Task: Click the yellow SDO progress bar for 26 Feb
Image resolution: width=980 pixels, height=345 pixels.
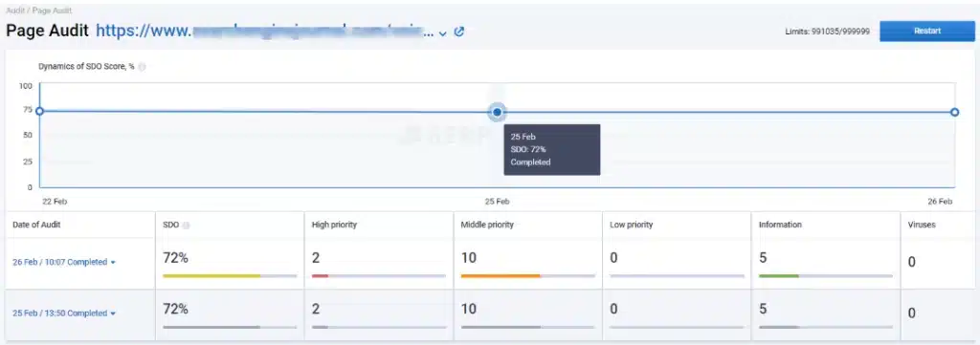Action: (212, 275)
